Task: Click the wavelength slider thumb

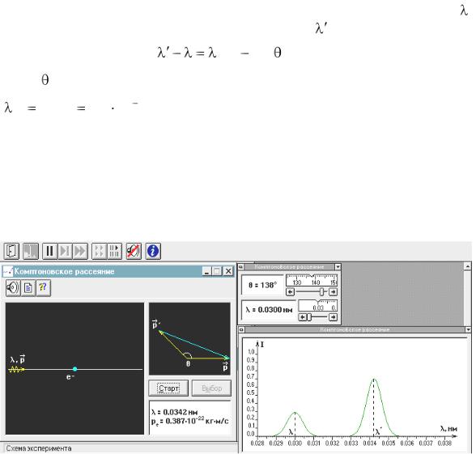Action: pyautogui.click(x=309, y=317)
